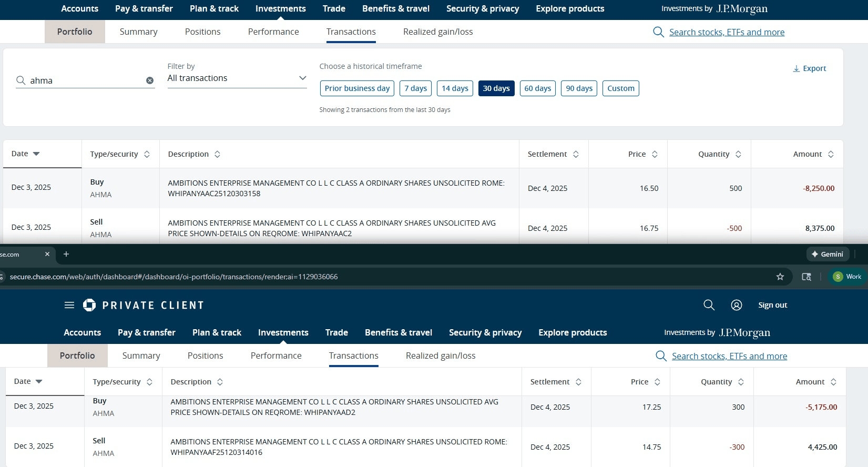This screenshot has width=868, height=467.
Task: Click sort arrows beside Amount in the lower table
Action: pyautogui.click(x=833, y=382)
